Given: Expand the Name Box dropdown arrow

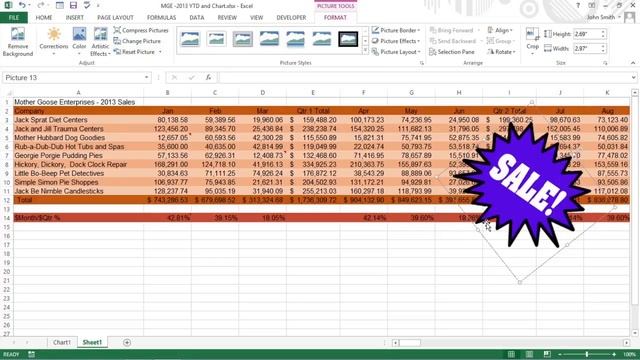Looking at the screenshot, I should tap(147, 78).
